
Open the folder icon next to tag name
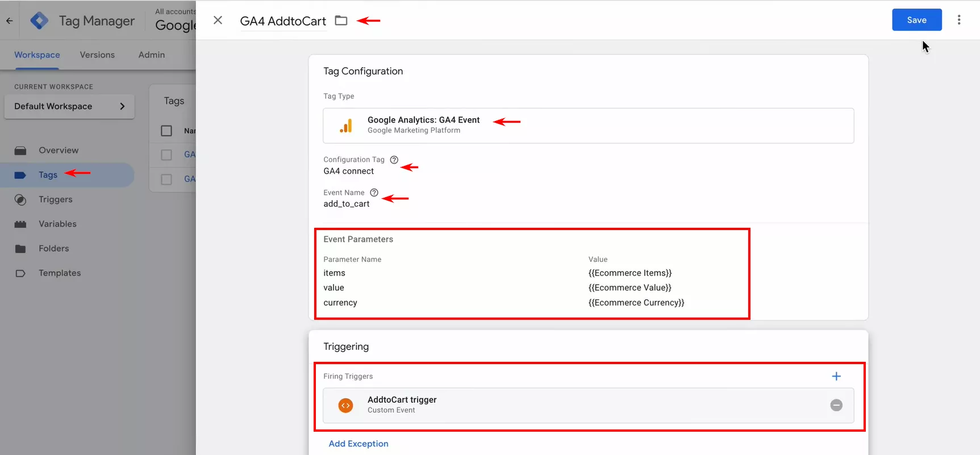341,20
